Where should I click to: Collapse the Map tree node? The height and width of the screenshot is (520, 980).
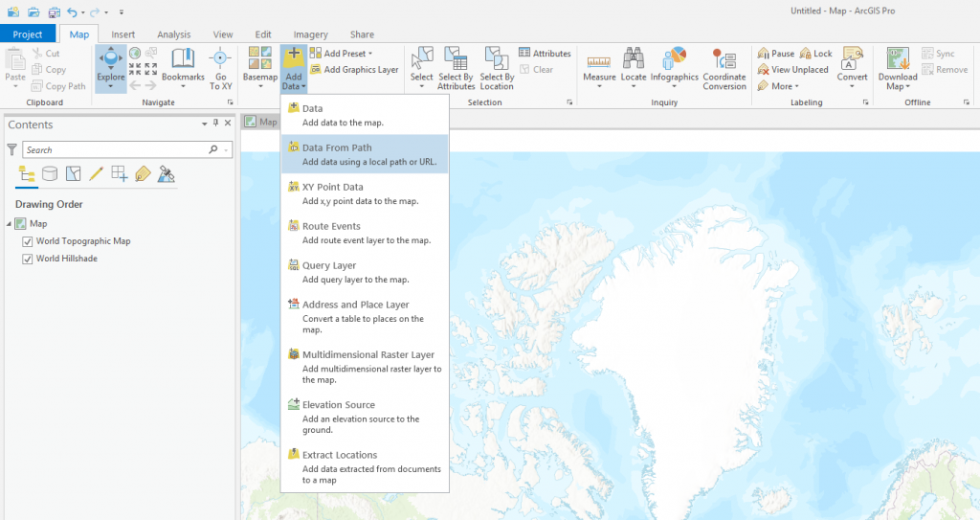tap(9, 224)
